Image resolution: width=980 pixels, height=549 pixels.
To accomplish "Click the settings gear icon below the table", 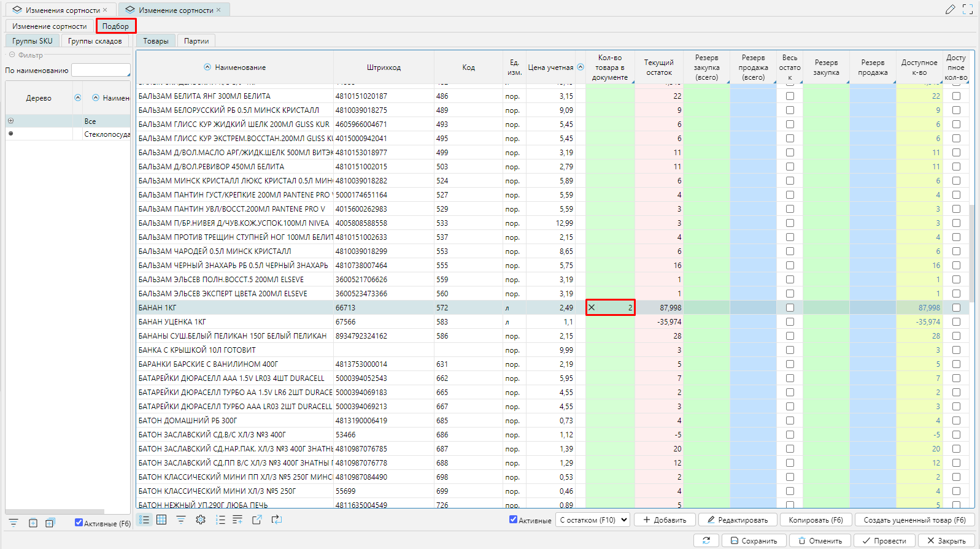I will click(201, 520).
